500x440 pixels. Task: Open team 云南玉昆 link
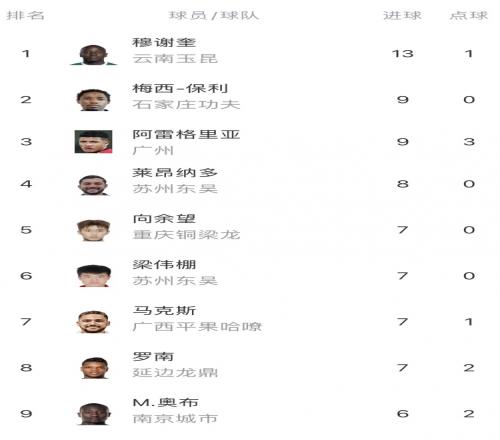[x=175, y=59]
